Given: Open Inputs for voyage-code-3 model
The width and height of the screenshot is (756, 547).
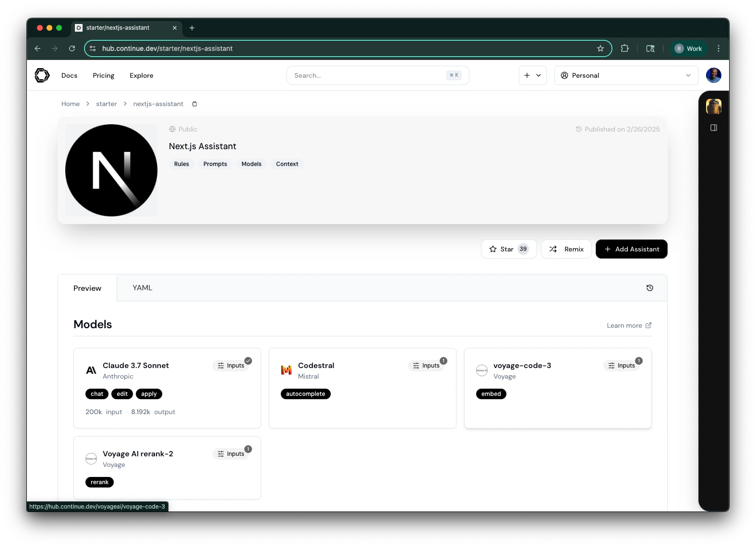Looking at the screenshot, I should pos(622,366).
